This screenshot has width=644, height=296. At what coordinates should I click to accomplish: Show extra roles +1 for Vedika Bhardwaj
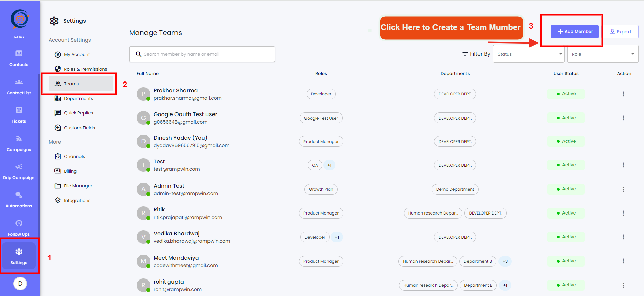[337, 237]
